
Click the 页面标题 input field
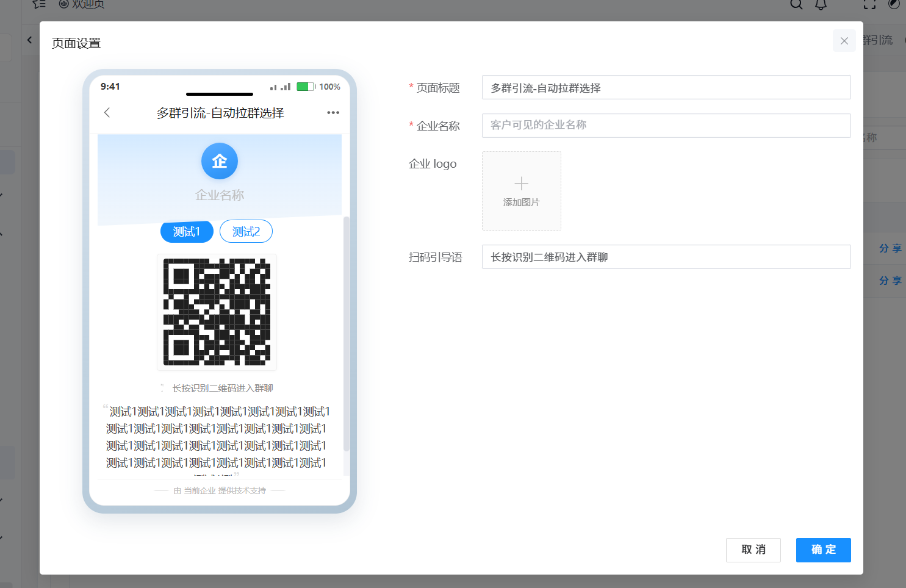(666, 87)
